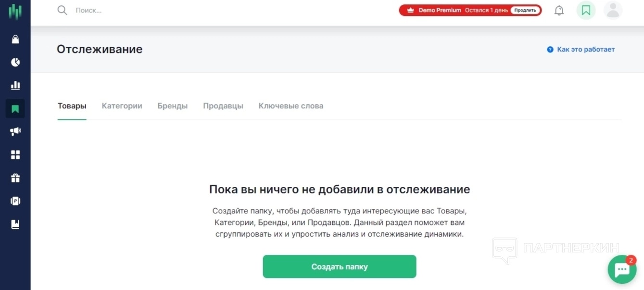This screenshot has height=290, width=644.
Task: Click the Создать папку button
Action: [339, 266]
